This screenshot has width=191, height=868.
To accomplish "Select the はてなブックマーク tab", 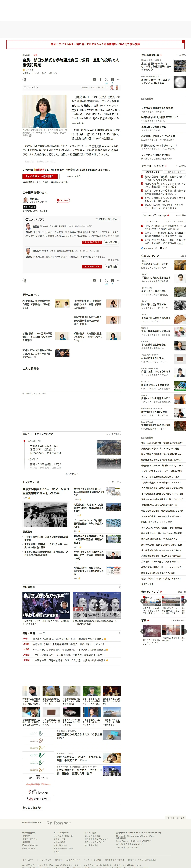I will (174, 221).
